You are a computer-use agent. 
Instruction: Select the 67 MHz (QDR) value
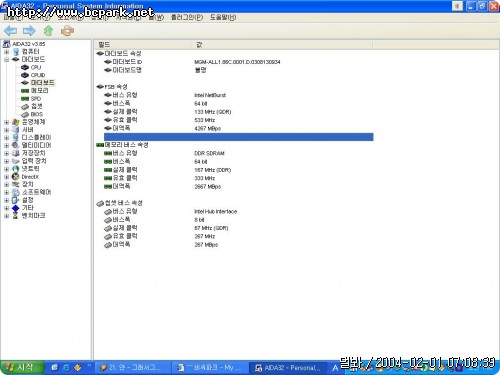pos(211,228)
